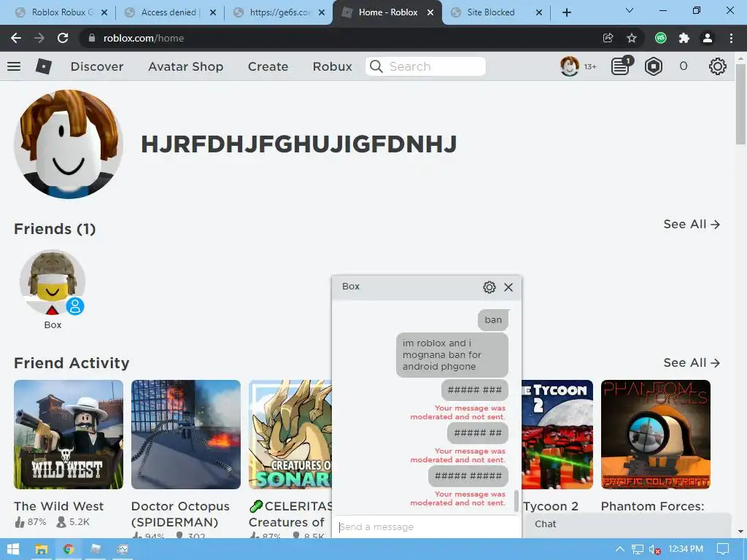Open the Robux page
This screenshot has height=560, width=747.
(332, 66)
